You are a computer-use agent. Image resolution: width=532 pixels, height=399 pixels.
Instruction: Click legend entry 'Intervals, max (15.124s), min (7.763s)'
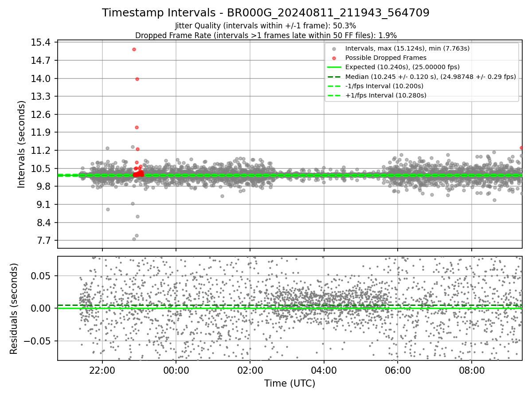[407, 48]
